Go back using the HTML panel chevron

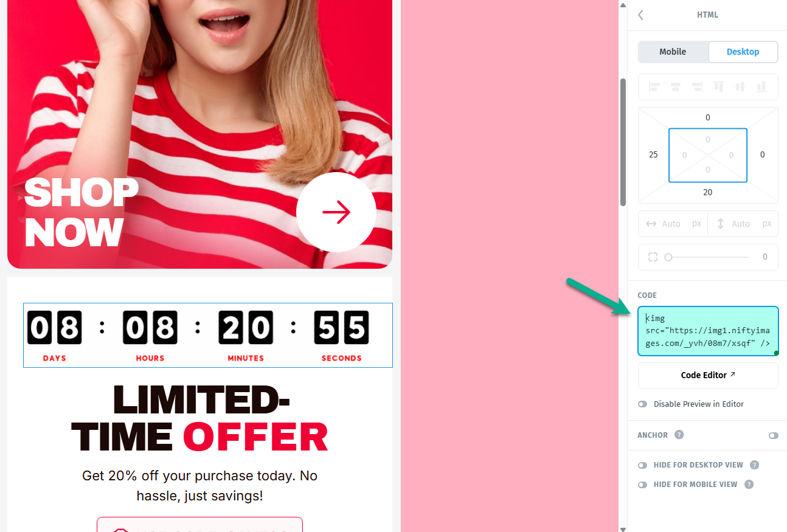(640, 15)
